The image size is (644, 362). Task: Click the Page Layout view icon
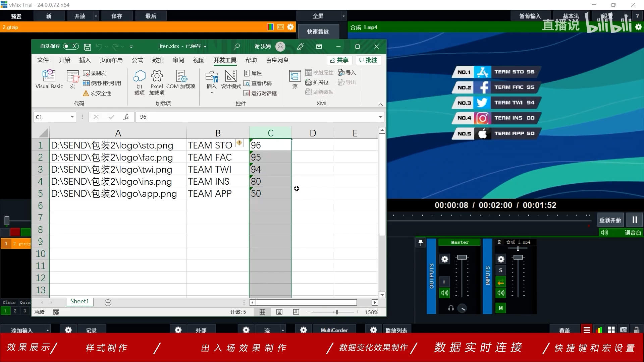[279, 312]
